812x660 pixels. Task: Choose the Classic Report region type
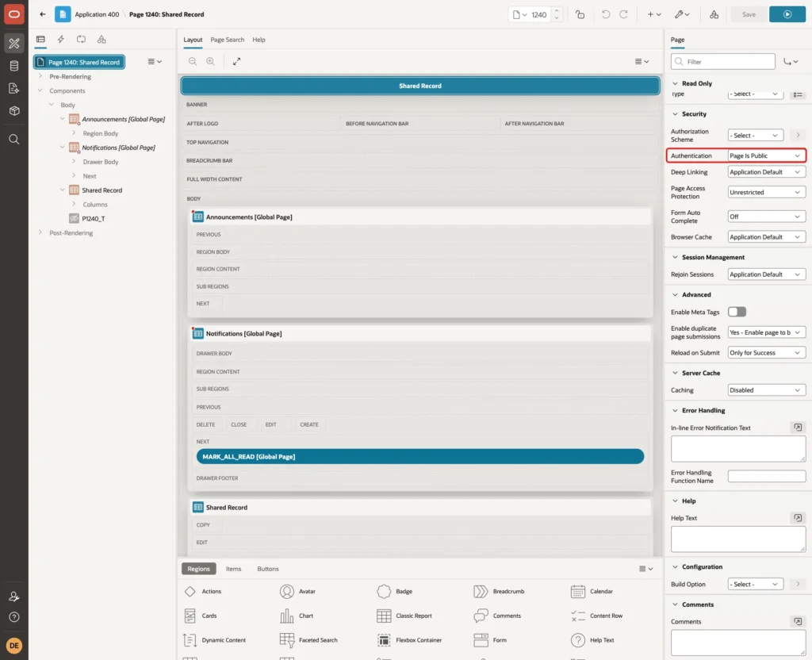[404, 616]
